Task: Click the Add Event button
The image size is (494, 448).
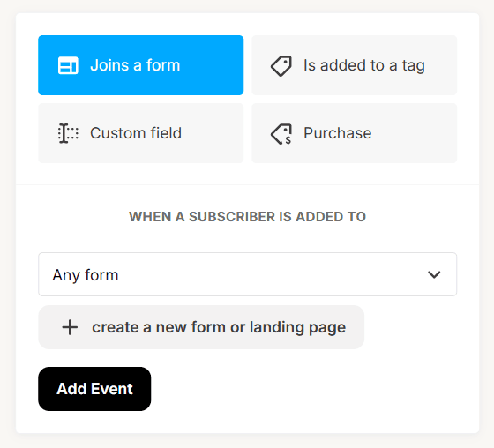Action: pos(94,389)
